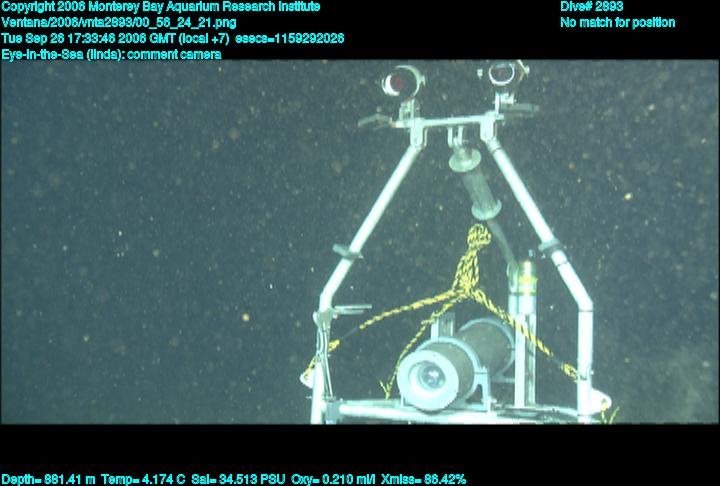Screen dimensions: 720x486
Task: Click the copyright Monterey Bay Aquarium text
Action: 160,7
